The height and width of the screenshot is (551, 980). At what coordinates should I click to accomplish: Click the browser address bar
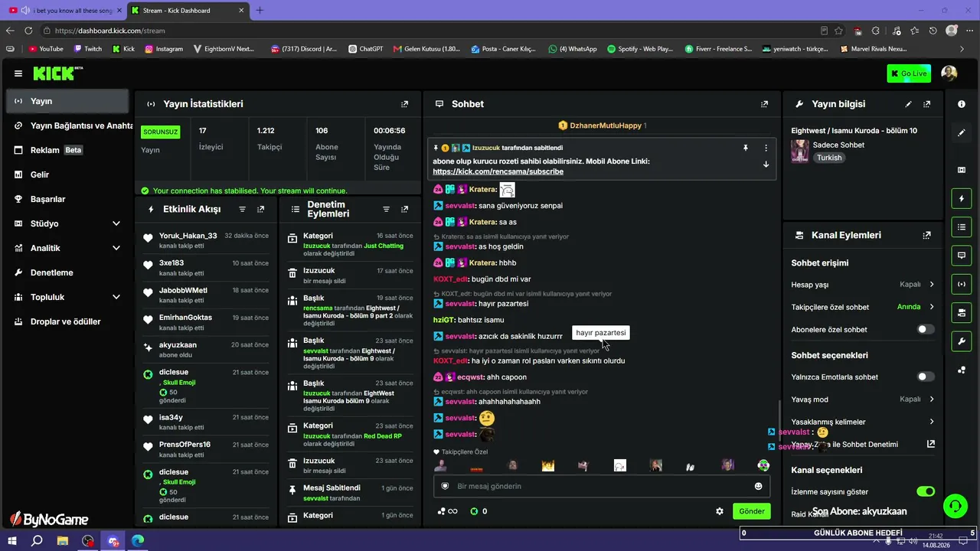coord(429,31)
